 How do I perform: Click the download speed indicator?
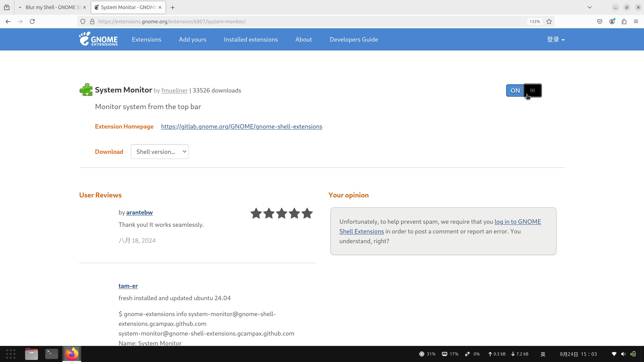tap(520, 354)
